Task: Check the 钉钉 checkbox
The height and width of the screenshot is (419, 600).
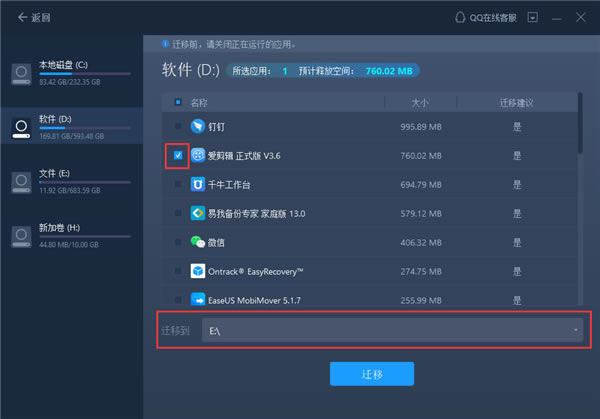Action: tap(178, 126)
